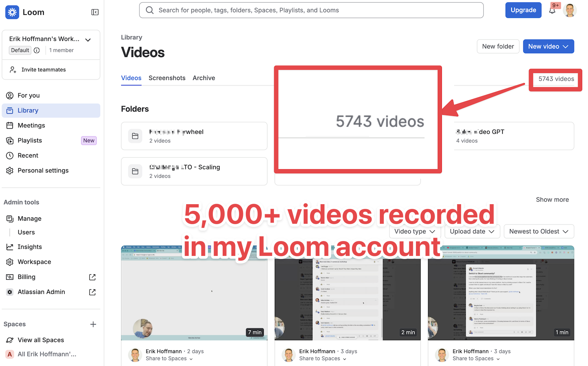Open the 2 min video thumbnail

tap(347, 293)
